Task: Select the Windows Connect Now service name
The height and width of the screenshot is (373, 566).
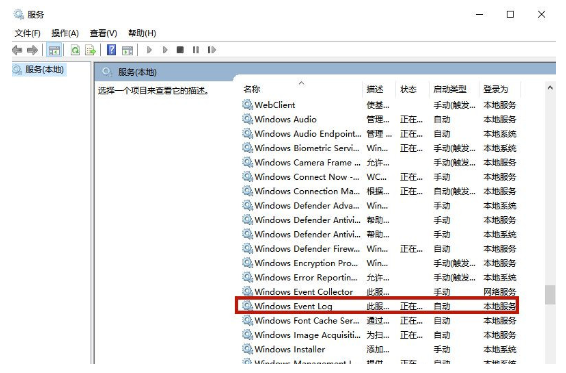Action: click(x=307, y=177)
